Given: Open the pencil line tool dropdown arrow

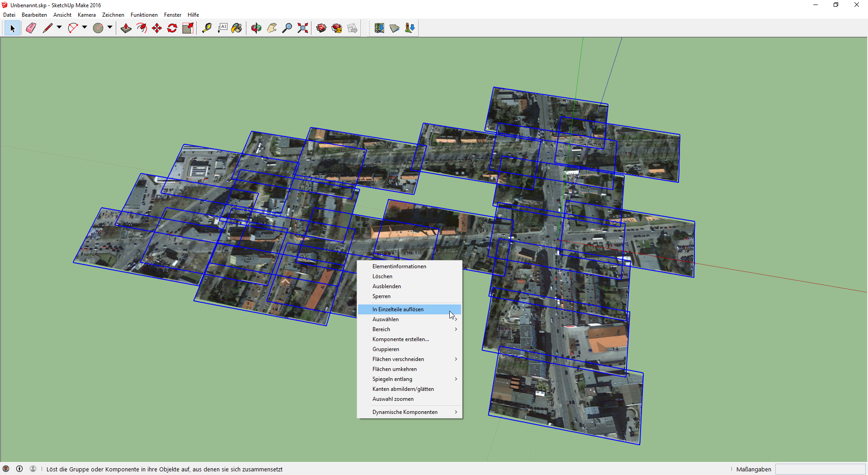Looking at the screenshot, I should 59,28.
